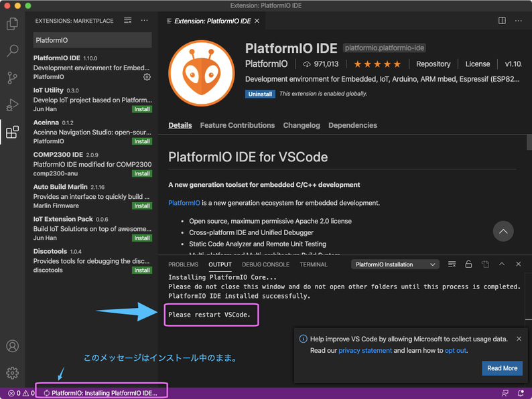Open the Run and Debug view
The image size is (532, 399).
[x=12, y=104]
